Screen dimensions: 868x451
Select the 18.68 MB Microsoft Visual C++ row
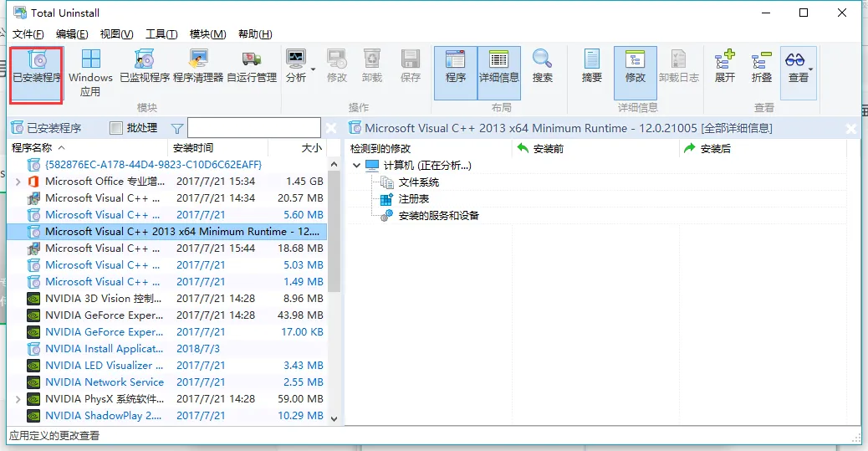167,249
